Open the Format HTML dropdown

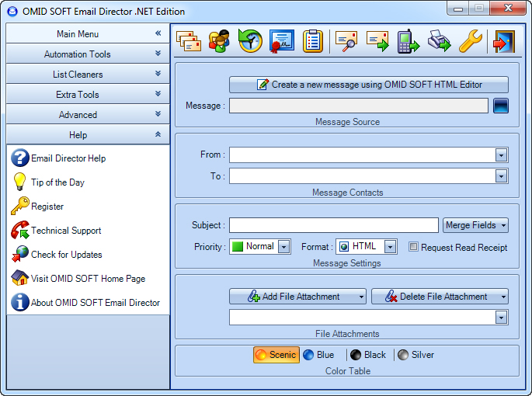click(x=390, y=246)
